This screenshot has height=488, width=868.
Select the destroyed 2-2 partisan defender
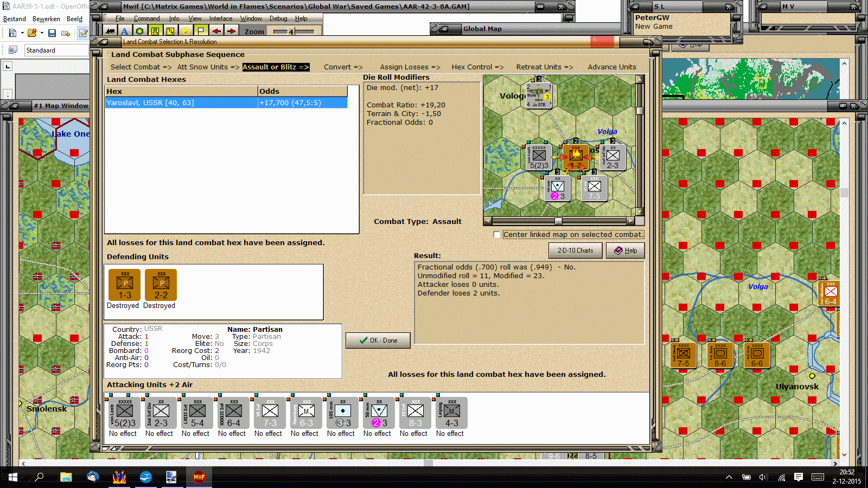[x=161, y=285]
